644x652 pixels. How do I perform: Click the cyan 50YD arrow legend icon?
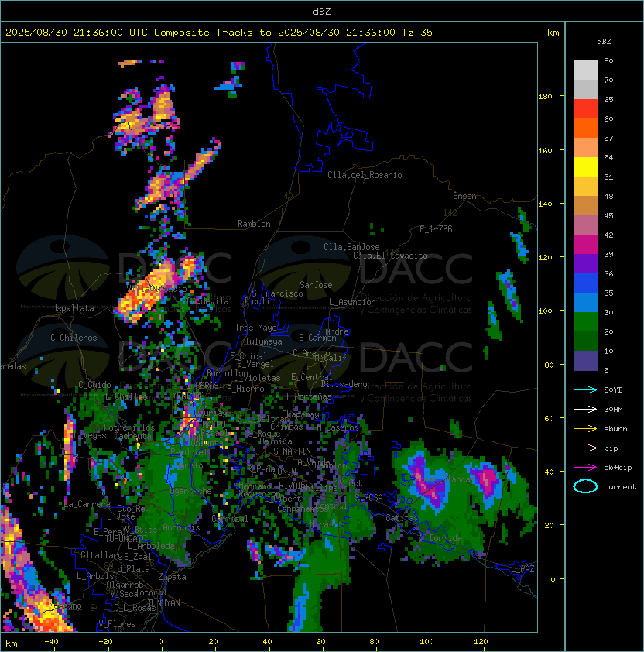coord(585,389)
